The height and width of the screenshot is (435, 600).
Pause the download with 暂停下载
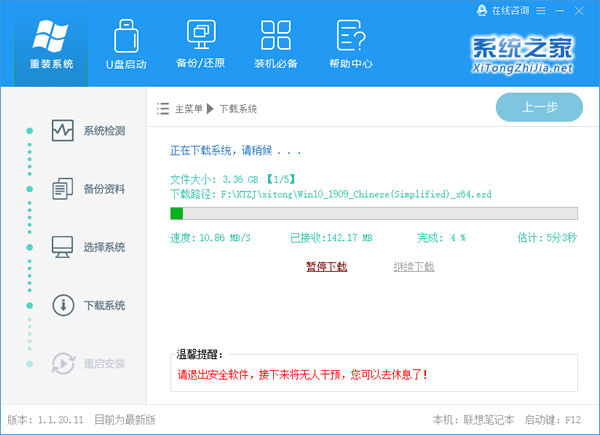tap(326, 267)
